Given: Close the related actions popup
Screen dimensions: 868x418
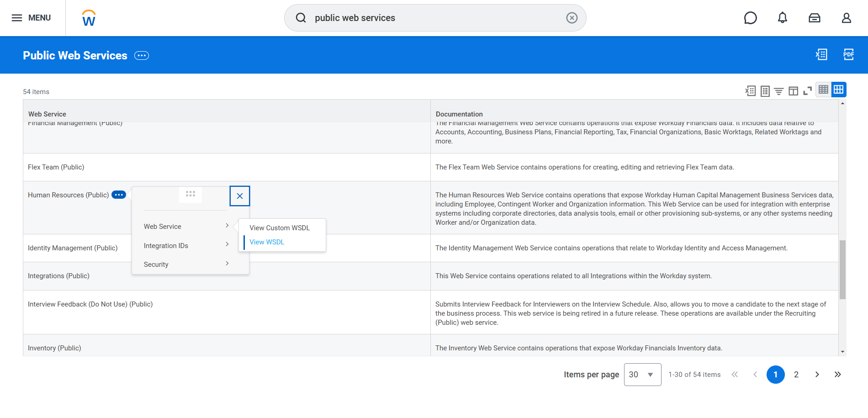Looking at the screenshot, I should click(x=240, y=196).
